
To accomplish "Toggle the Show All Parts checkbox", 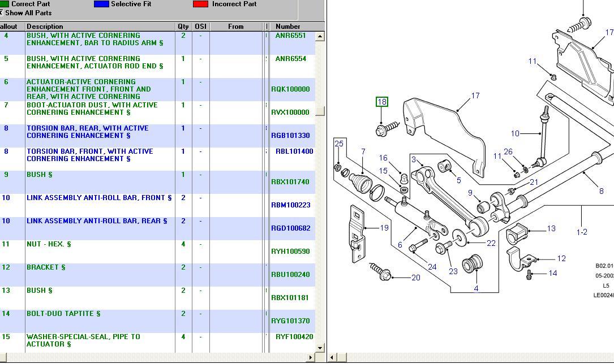I will (2, 12).
